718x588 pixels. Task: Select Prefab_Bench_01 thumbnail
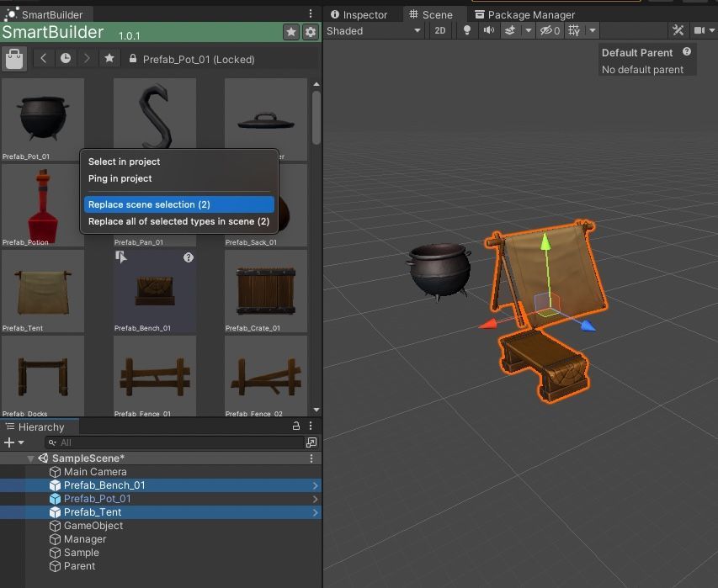tap(155, 290)
